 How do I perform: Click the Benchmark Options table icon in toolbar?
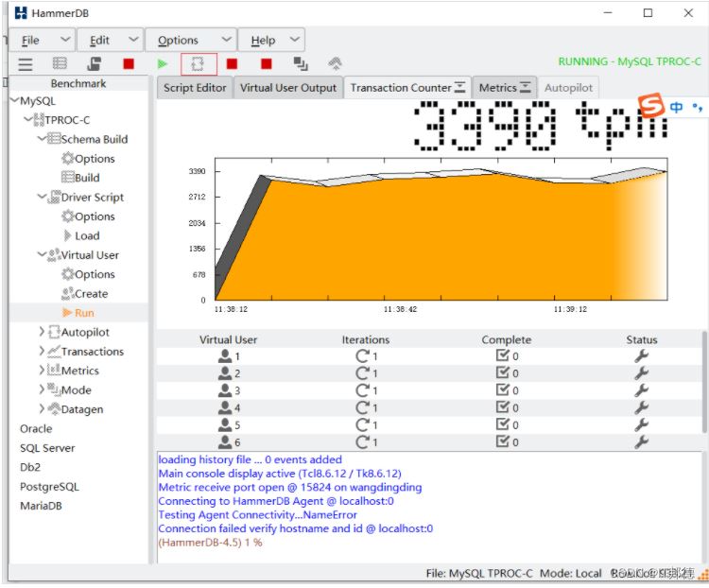pos(60,63)
